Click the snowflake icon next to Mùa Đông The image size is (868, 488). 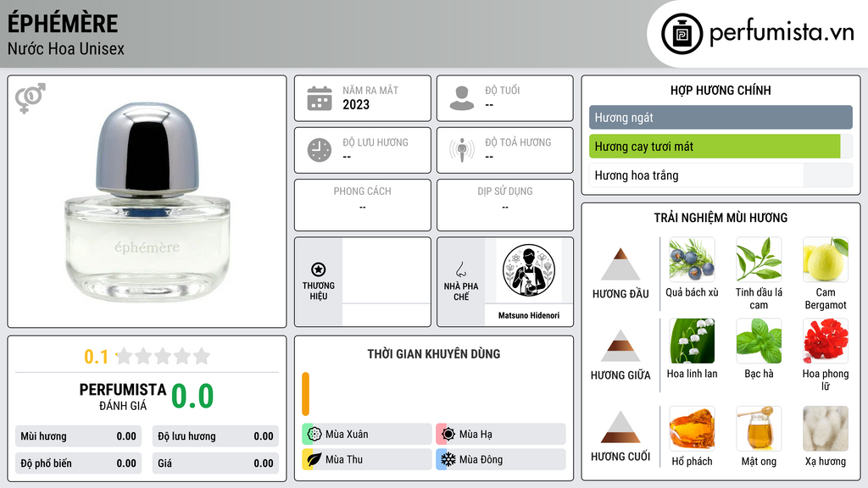pos(448,459)
